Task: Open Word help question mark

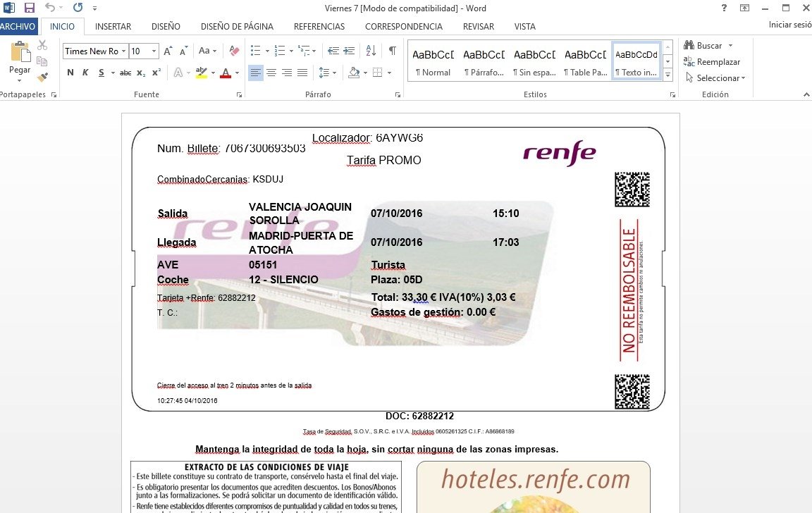Action: [x=724, y=8]
